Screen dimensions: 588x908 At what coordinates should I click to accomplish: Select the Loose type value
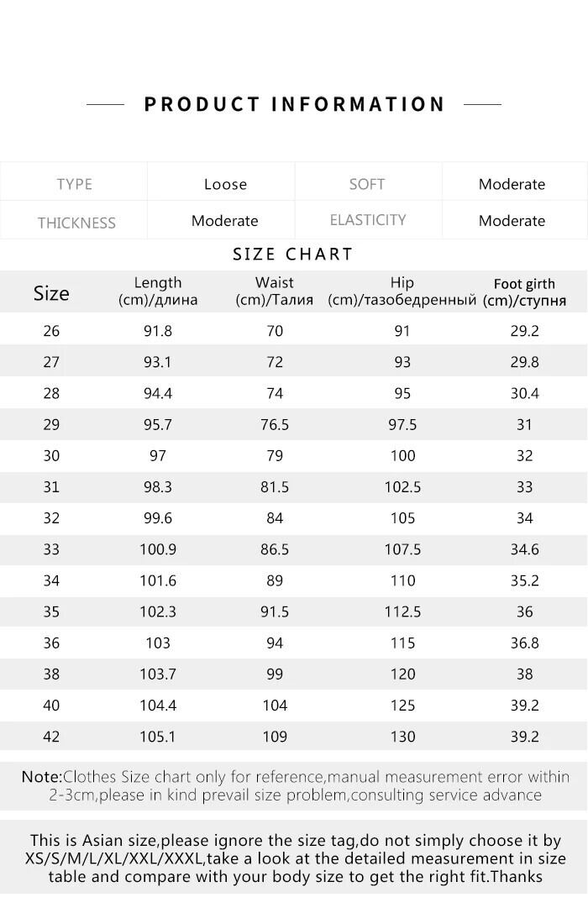225,184
